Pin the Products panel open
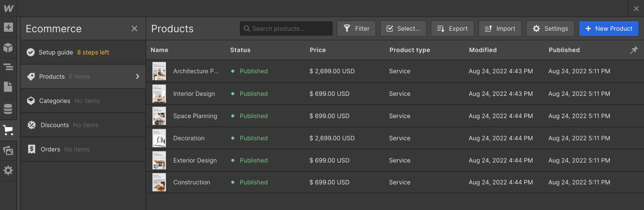Viewport: 644px width, 210px height. 634,50
